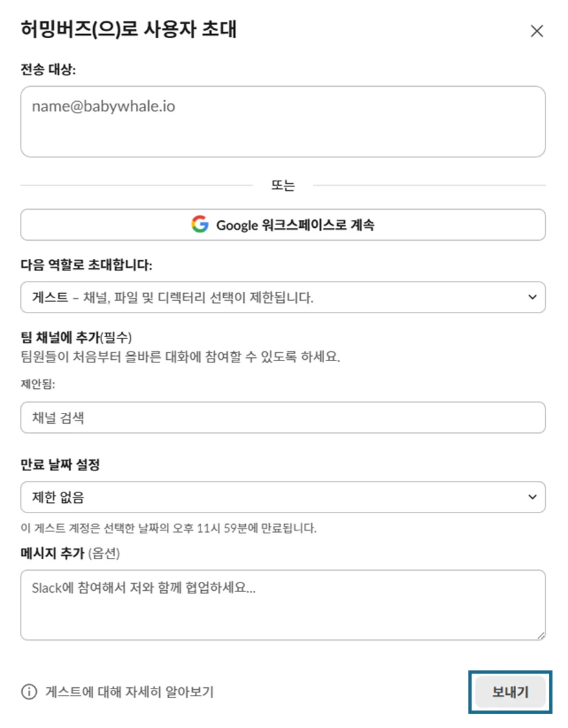The image size is (568, 728).
Task: Click into the Slack invitation message textarea
Action: tap(283, 604)
